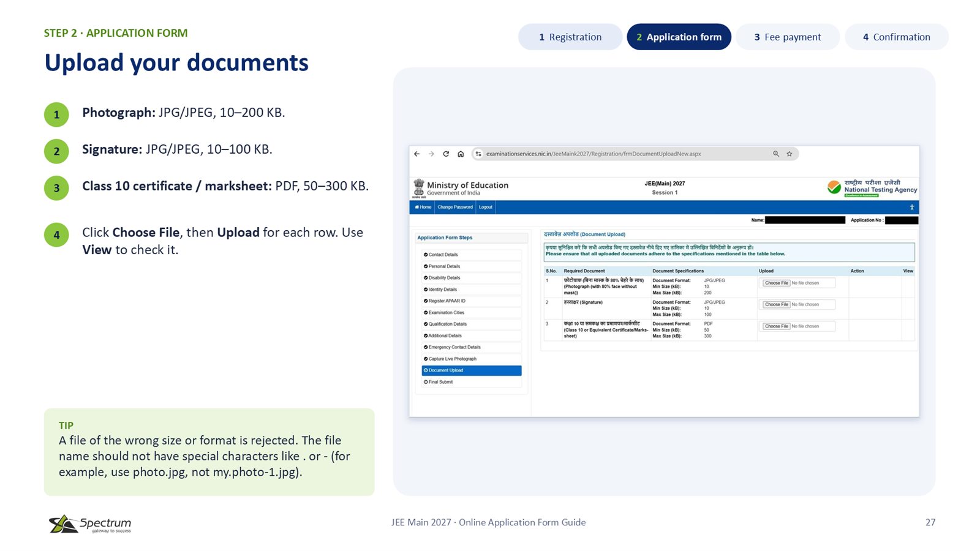Viewport: 980px width, 551px height.
Task: Bookmark the page with the star icon
Action: point(790,154)
